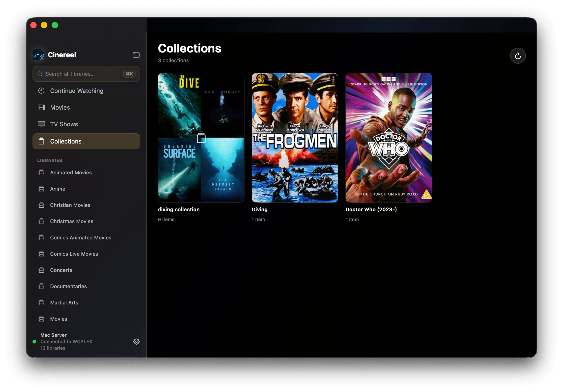563x392 pixels.
Task: Click the refresh collections button
Action: 518,56
